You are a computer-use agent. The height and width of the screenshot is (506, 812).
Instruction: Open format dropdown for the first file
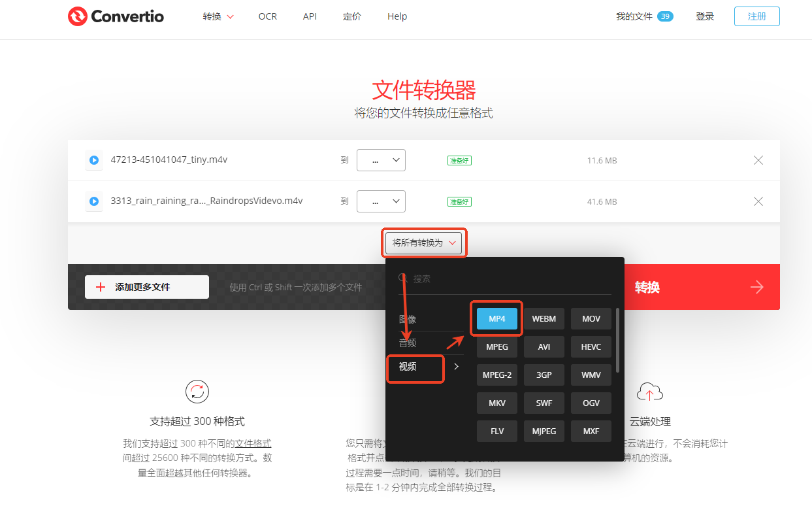click(x=381, y=160)
